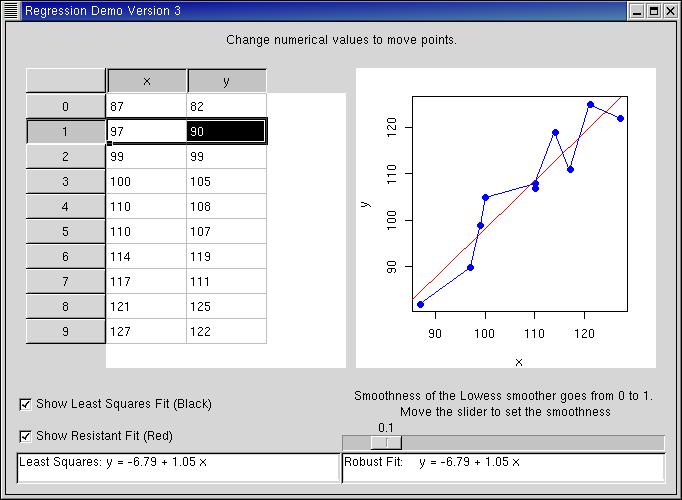The height and width of the screenshot is (500, 682).
Task: Open the window menu icon in title bar
Action: [x=11, y=10]
